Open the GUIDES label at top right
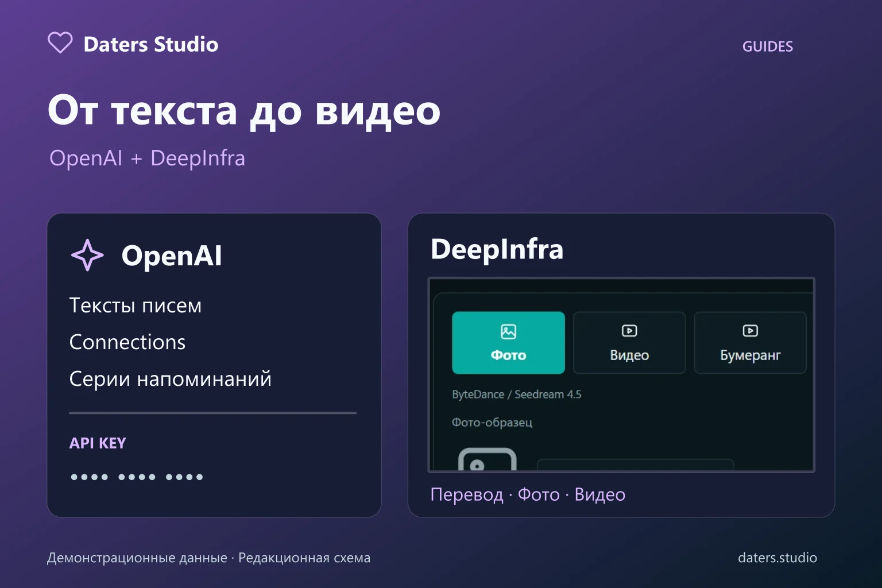882x588 pixels. pos(767,47)
